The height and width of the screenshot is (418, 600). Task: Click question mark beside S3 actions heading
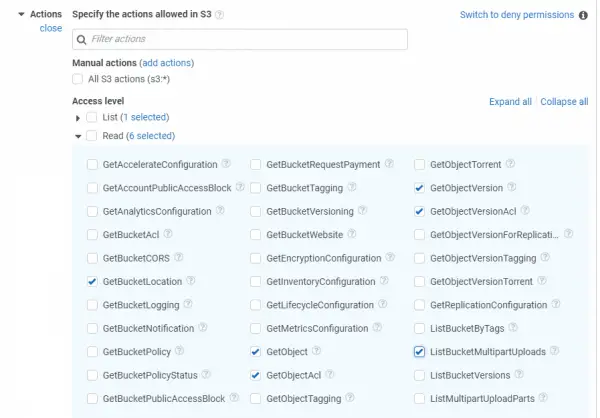pyautogui.click(x=219, y=15)
